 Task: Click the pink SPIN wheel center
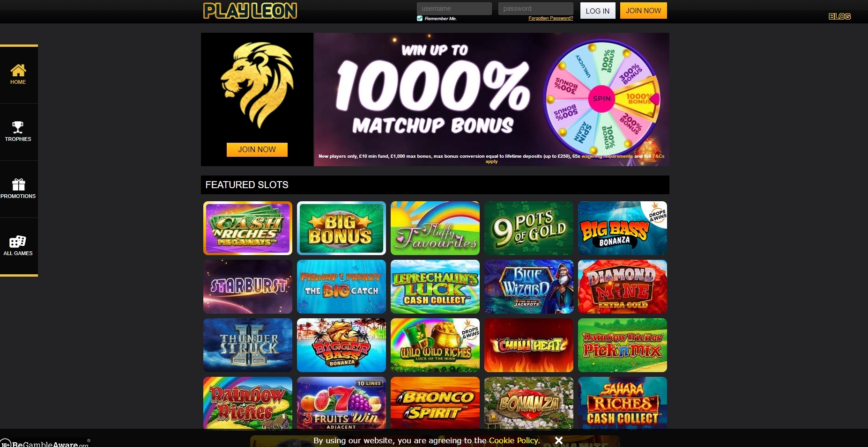601,98
